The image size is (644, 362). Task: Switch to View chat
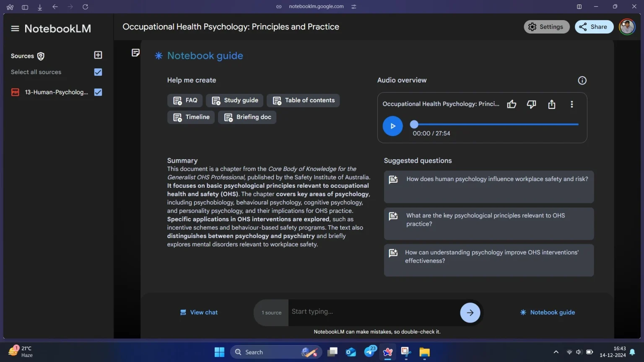[199, 313]
